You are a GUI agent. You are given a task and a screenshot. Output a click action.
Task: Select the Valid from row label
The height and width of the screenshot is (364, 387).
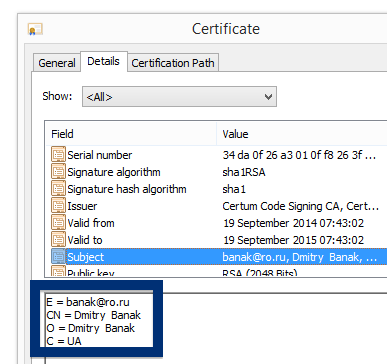pos(91,223)
